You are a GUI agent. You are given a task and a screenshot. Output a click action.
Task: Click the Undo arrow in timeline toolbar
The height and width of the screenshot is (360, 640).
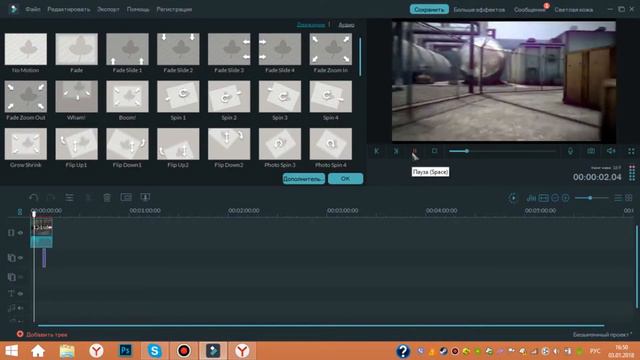(x=34, y=198)
